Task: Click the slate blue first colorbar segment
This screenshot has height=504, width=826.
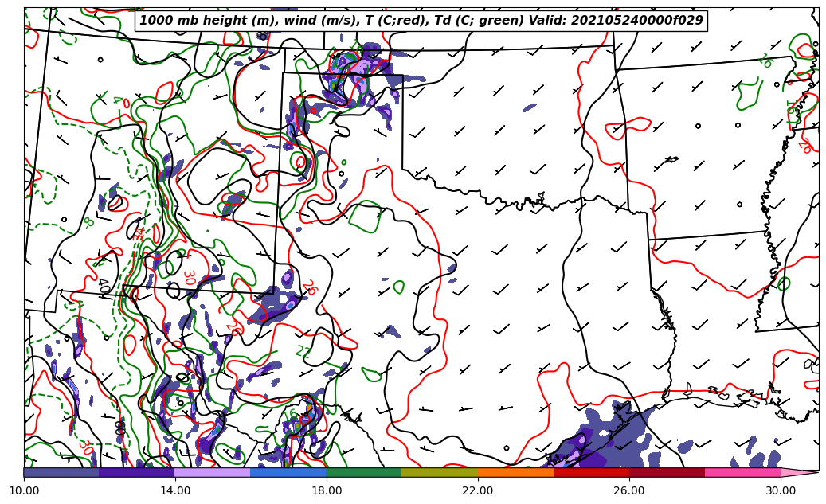Action: pos(61,472)
